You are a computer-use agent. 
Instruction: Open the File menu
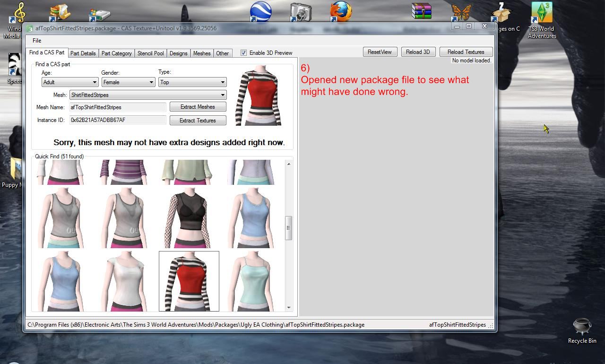(x=36, y=41)
